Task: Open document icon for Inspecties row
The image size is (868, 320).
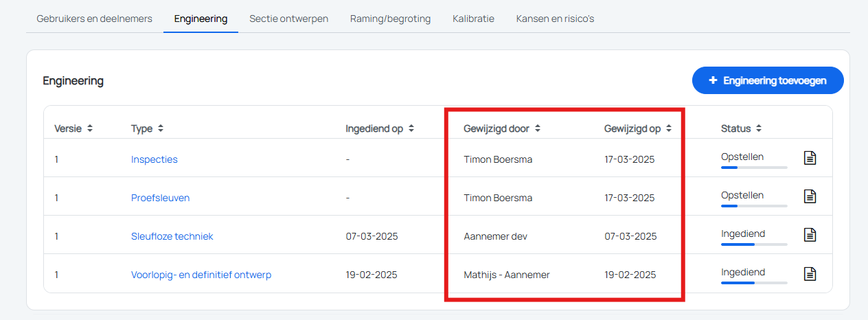Action: 810,158
